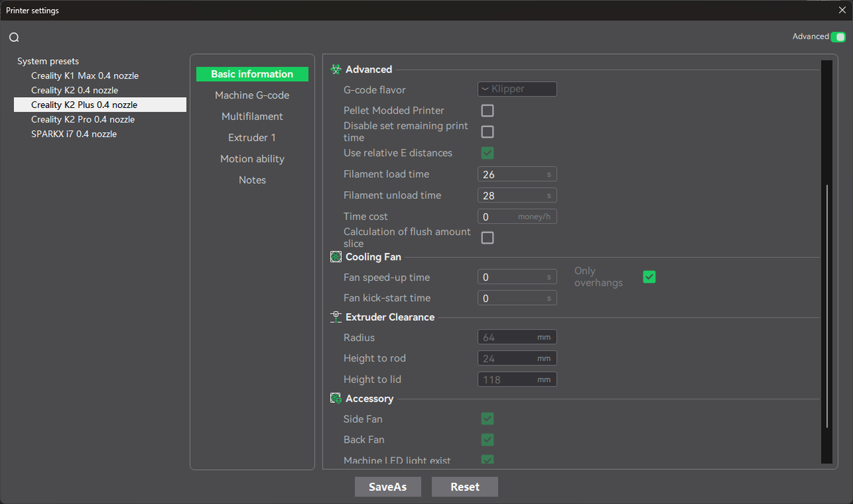The width and height of the screenshot is (853, 504).
Task: Close the Printer settings window
Action: [842, 10]
